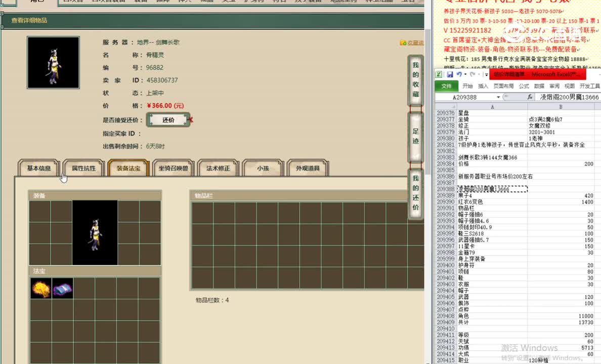Viewport: 601px width, 364px height.
Task: Click the 物品栏数：4 label
Action: point(212,300)
